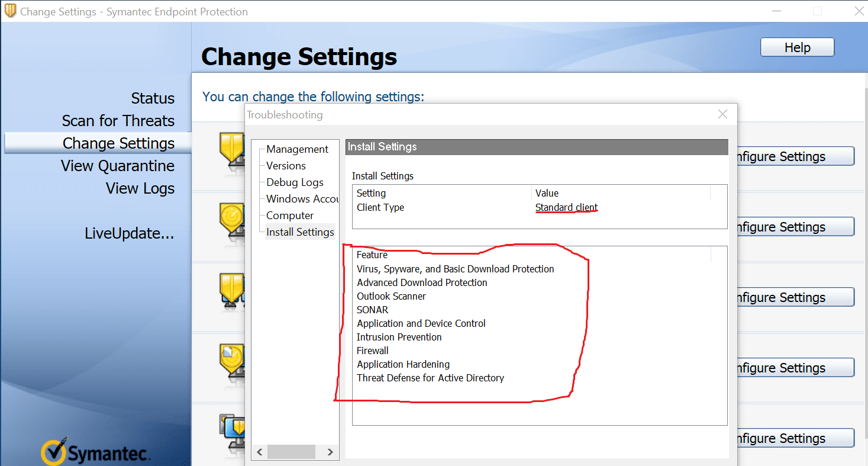Click the Symantec logo at bottom left
868x466 pixels.
click(96, 452)
